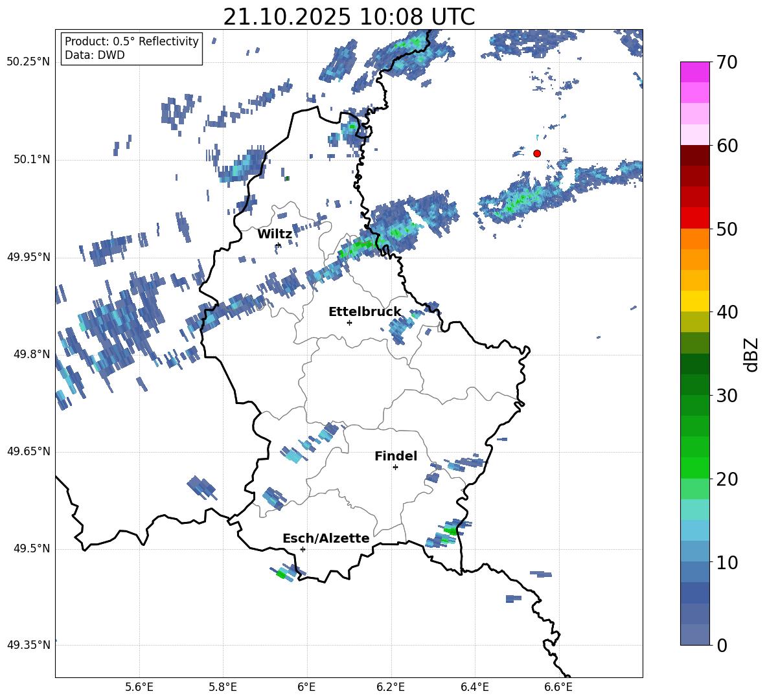Viewport: 767px width, 700px height.
Task: Click the 5.8°E longitude label
Action: click(223, 687)
